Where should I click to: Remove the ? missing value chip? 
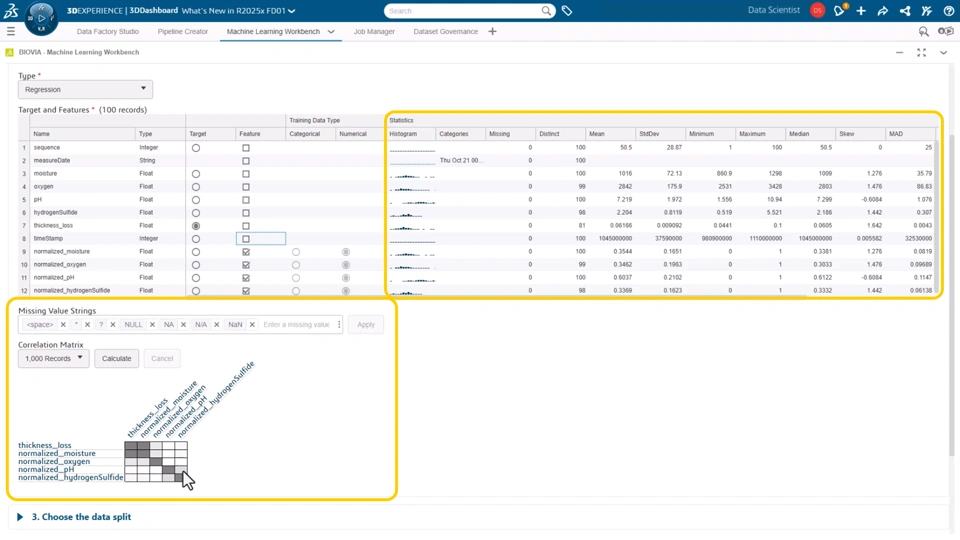pyautogui.click(x=113, y=324)
